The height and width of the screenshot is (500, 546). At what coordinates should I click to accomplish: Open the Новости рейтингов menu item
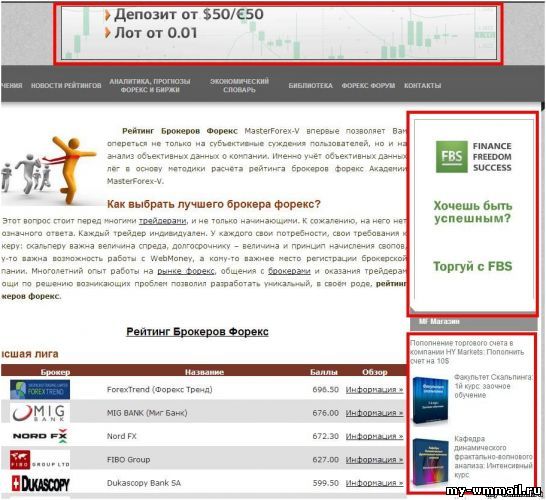pos(66,86)
